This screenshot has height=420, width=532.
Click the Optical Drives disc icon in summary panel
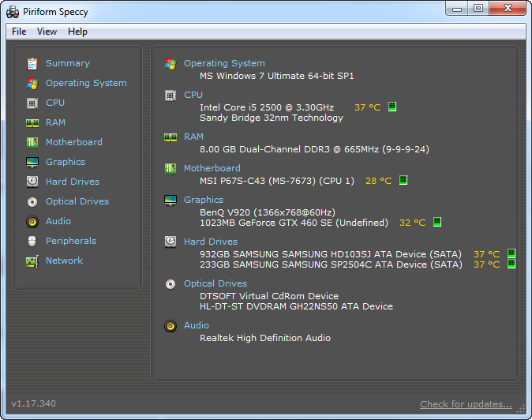click(170, 284)
